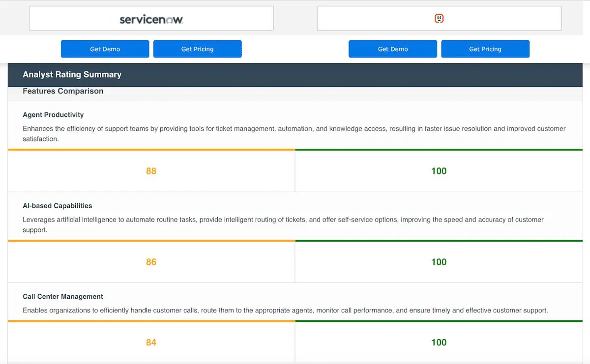Collapse the Features Comparison section
Viewport: 590px width, 364px height.
pyautogui.click(x=63, y=91)
